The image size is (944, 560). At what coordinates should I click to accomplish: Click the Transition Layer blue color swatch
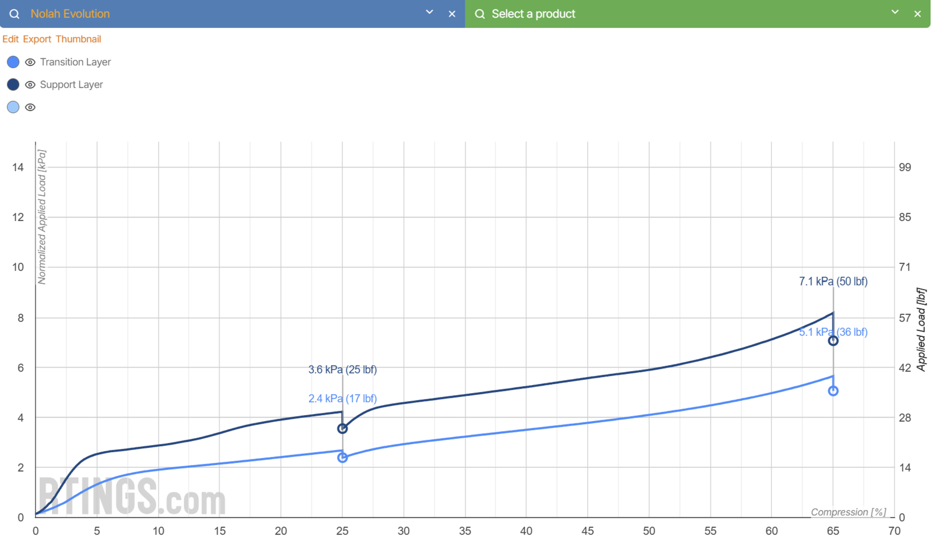click(13, 62)
